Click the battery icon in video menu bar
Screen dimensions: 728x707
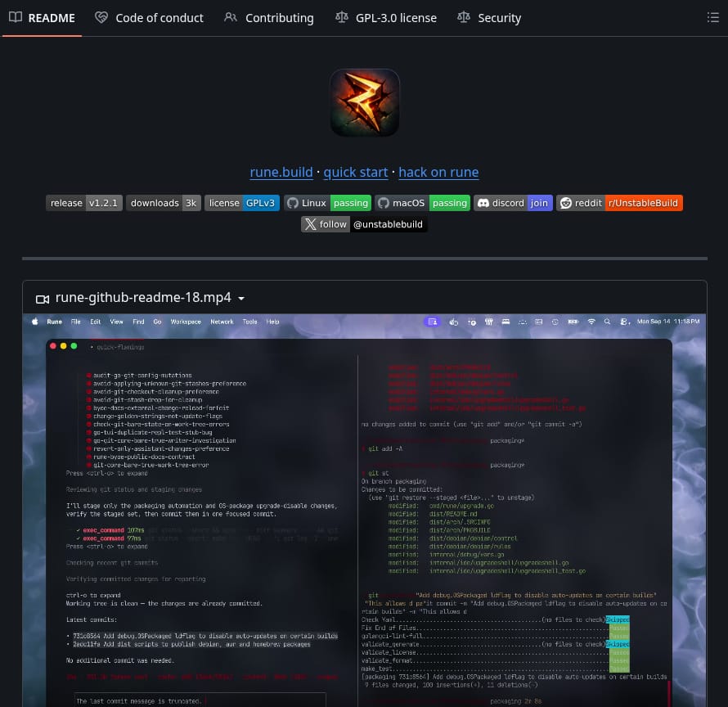pos(573,322)
